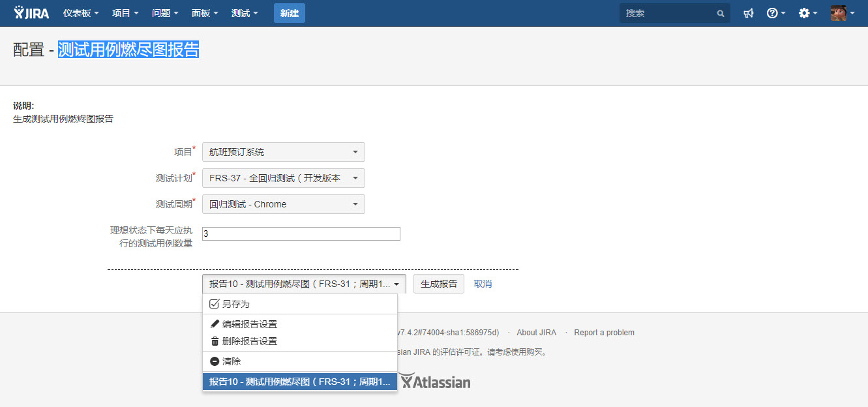Choose 编辑报告设置 menu item
The width and height of the screenshot is (868, 407).
tap(300, 324)
